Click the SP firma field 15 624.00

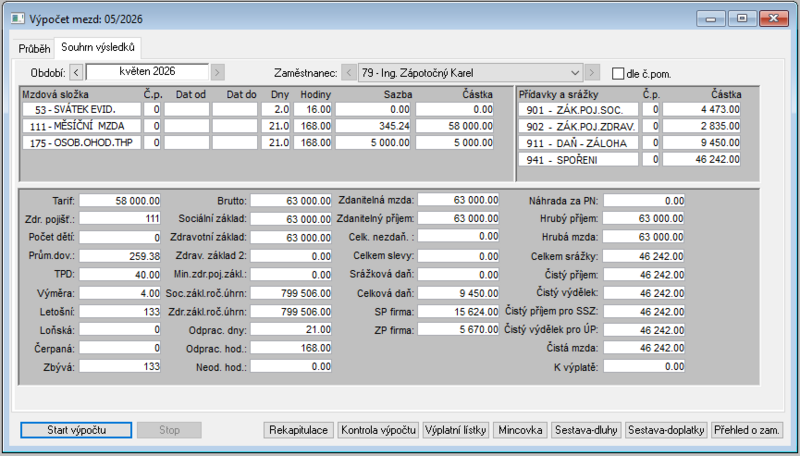tap(458, 312)
